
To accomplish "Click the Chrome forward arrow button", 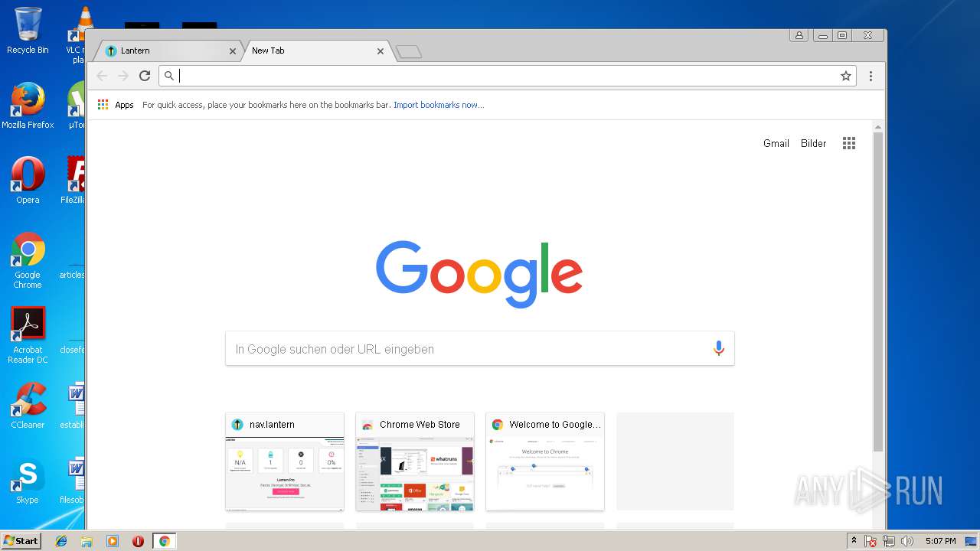I will 123,76.
